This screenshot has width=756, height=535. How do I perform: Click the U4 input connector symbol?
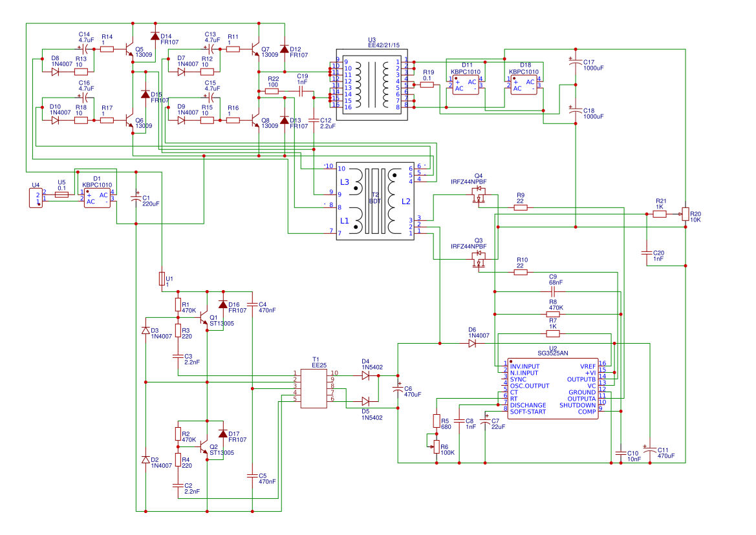point(36,198)
